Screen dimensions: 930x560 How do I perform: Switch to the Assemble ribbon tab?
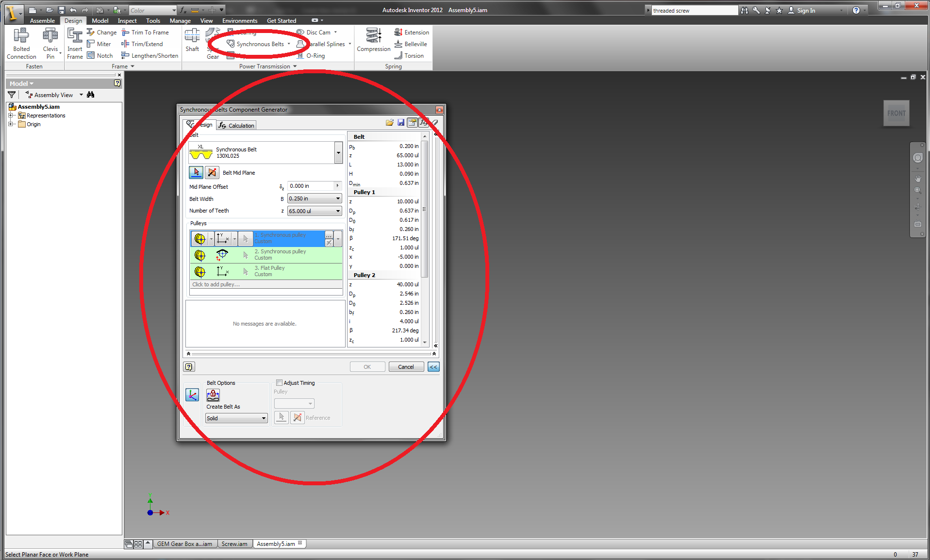click(42, 21)
